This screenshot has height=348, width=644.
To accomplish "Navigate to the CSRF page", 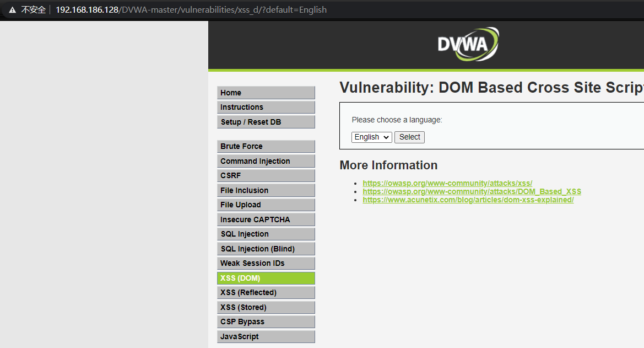I will tap(266, 175).
